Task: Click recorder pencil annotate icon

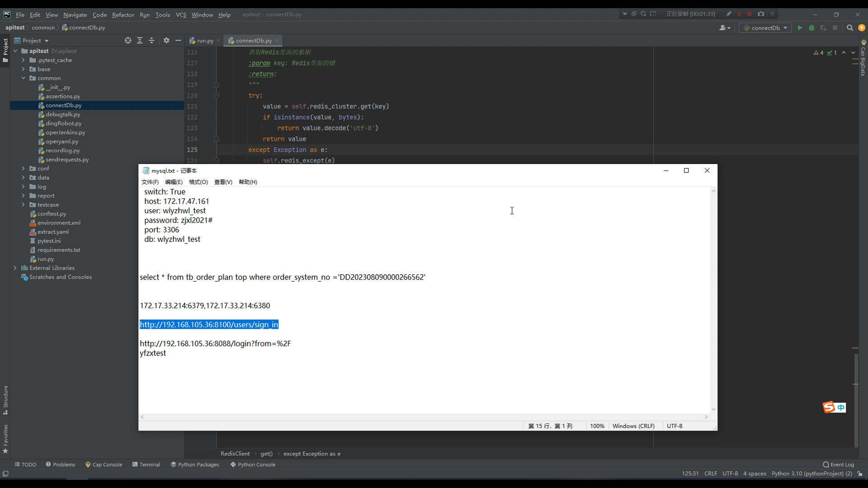Action: click(x=728, y=14)
